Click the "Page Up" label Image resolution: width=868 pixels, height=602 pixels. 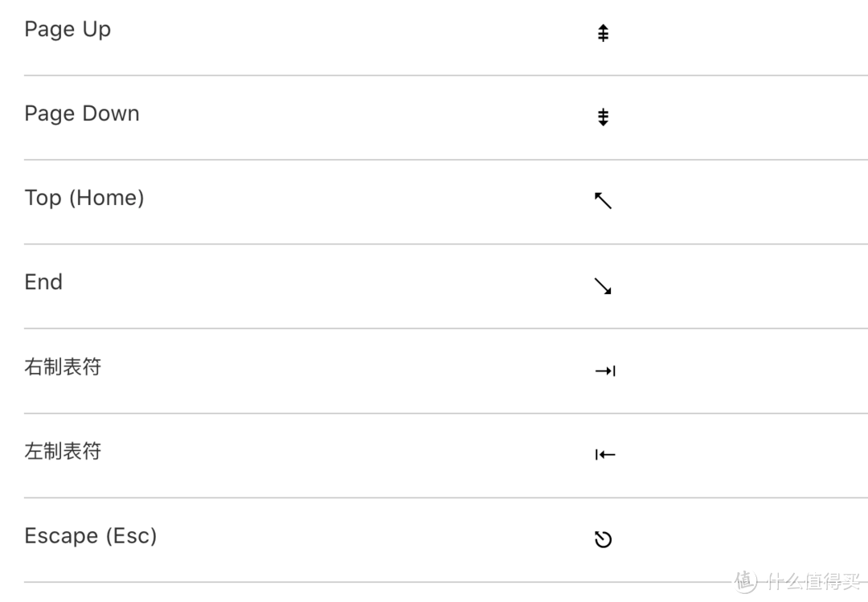pos(68,30)
